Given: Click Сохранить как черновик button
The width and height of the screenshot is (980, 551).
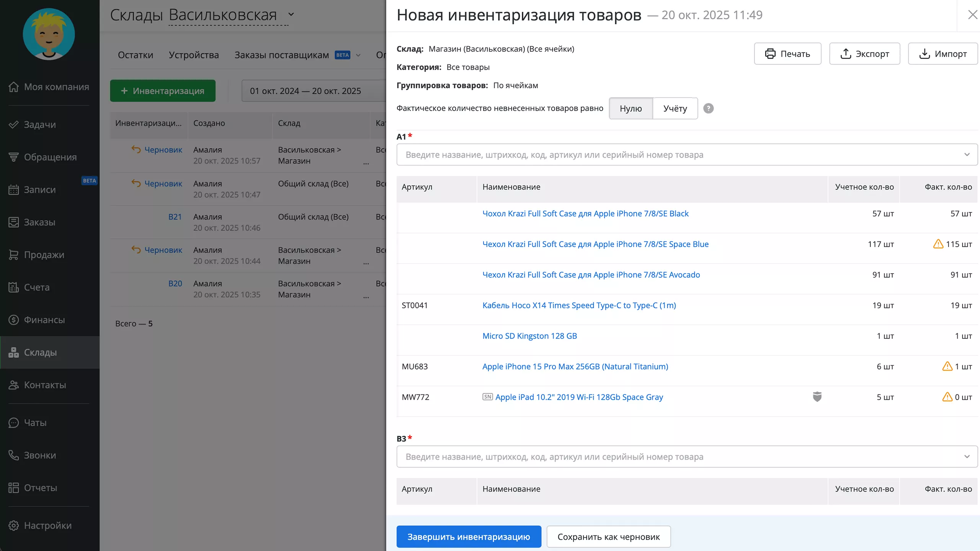Looking at the screenshot, I should 608,536.
